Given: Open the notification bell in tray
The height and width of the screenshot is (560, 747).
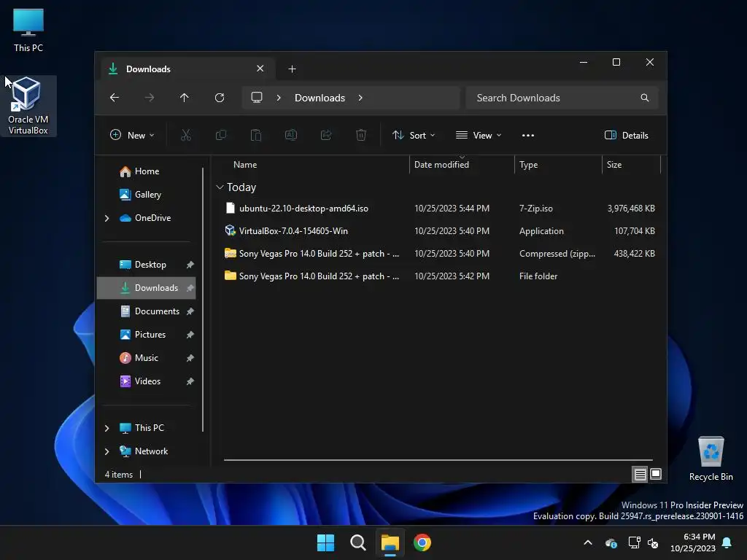Looking at the screenshot, I should pyautogui.click(x=727, y=542).
